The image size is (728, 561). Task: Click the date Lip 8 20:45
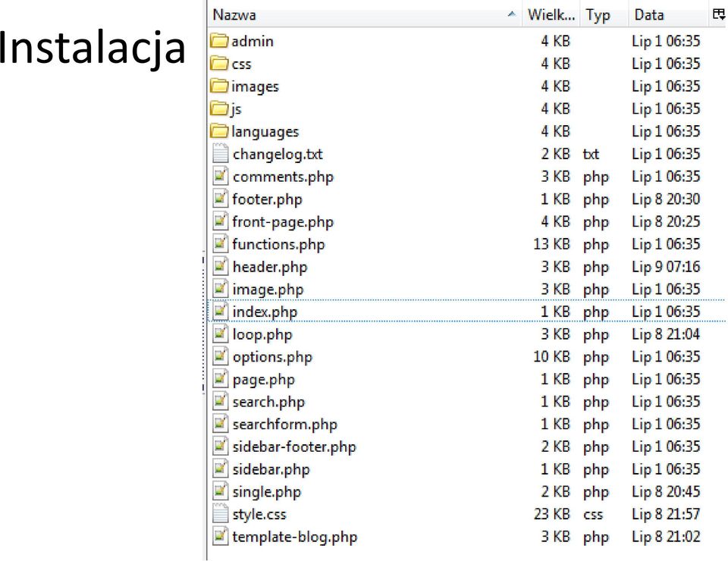point(666,491)
